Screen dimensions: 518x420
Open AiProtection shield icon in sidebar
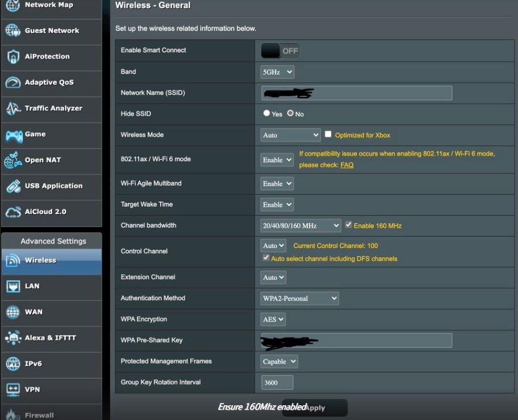coord(12,57)
